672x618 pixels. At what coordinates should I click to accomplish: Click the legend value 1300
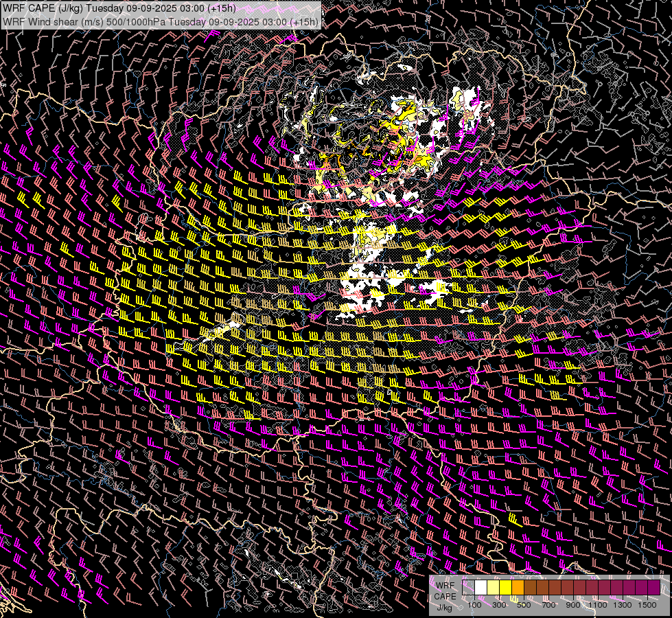pos(623,605)
